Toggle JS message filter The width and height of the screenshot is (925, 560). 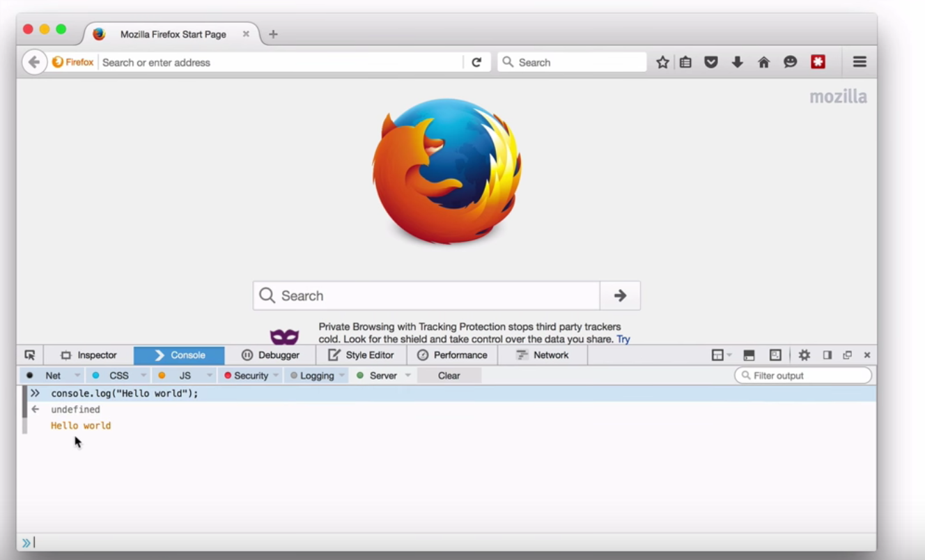tap(177, 375)
